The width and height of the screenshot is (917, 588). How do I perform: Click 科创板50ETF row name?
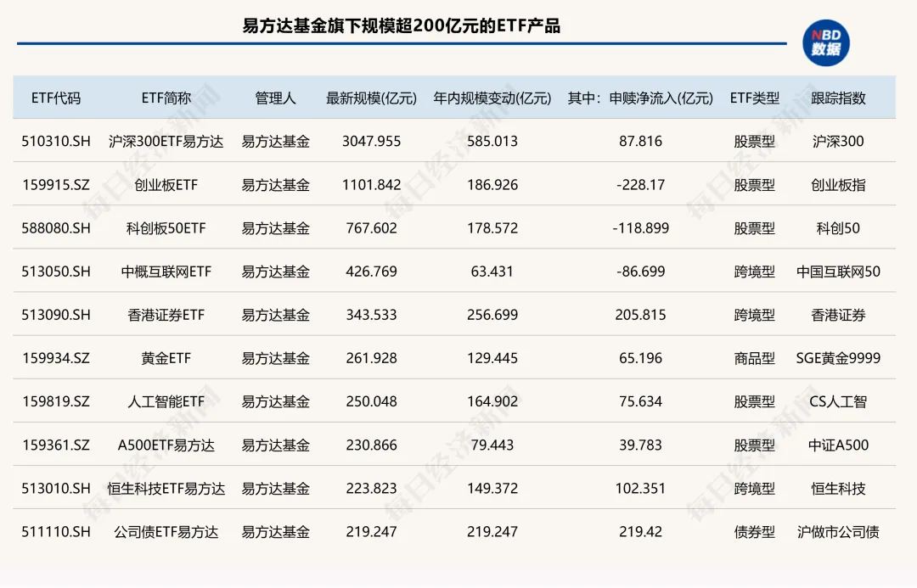(166, 227)
